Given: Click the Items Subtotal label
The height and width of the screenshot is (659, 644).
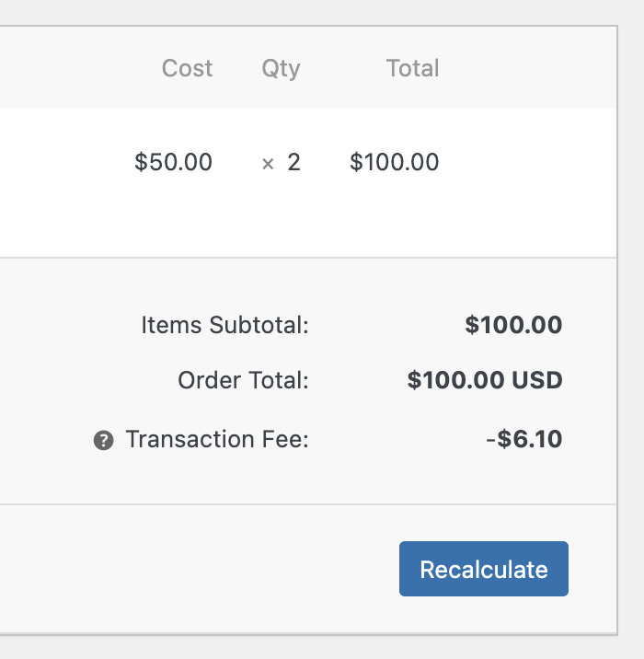Looking at the screenshot, I should pos(224,325).
